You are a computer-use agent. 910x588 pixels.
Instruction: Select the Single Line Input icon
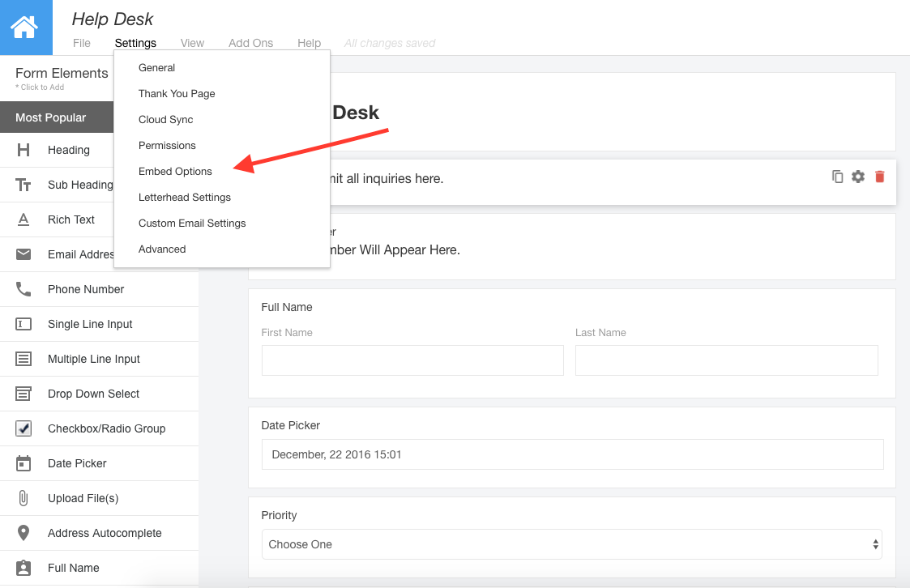point(23,324)
